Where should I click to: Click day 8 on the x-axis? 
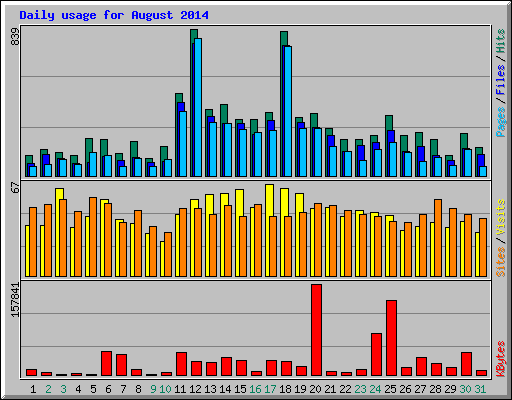138,389
